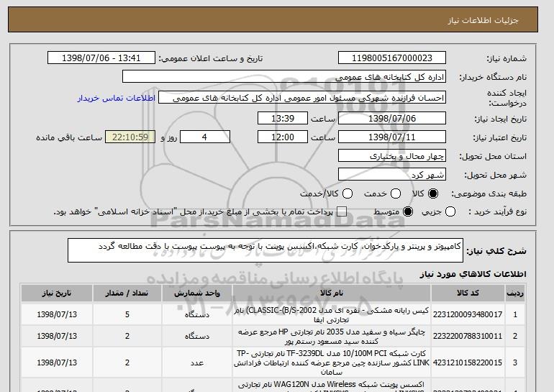Image resolution: width=554 pixels, height=392 pixels.
Task: Click the تاریخ نیاز column header
Action: point(57,293)
